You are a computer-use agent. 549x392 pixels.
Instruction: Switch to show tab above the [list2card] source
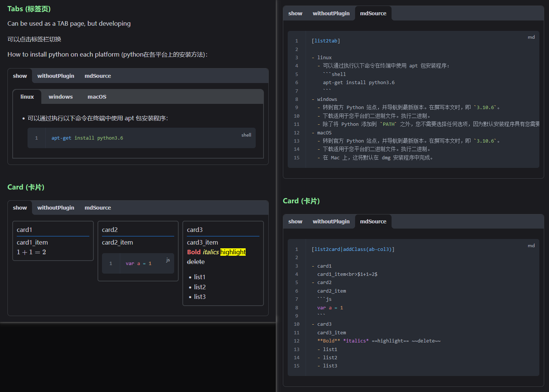click(x=295, y=222)
